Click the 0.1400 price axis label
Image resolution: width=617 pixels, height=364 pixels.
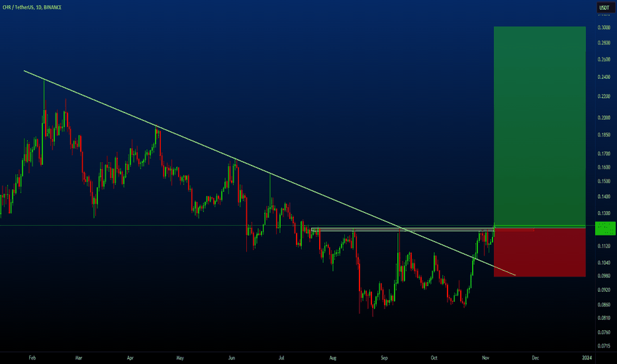[604, 197]
